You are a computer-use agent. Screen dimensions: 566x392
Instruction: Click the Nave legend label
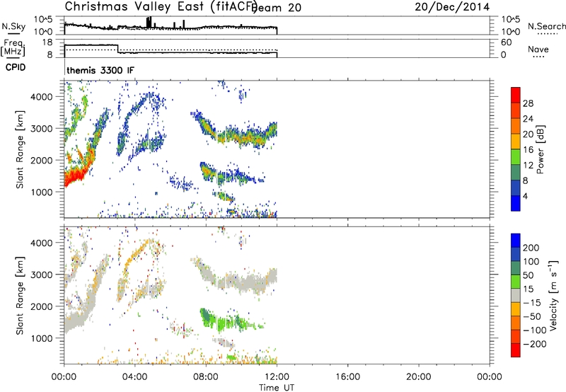pyautogui.click(x=538, y=49)
